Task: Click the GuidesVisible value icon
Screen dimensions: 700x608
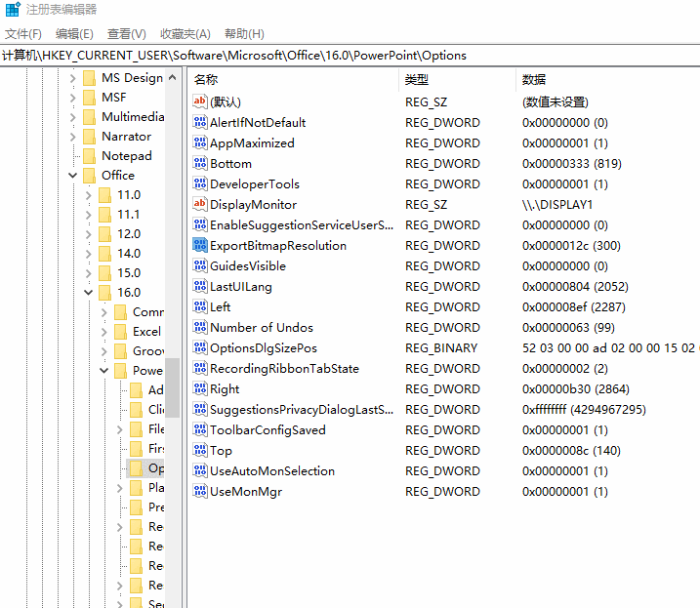Action: point(200,265)
